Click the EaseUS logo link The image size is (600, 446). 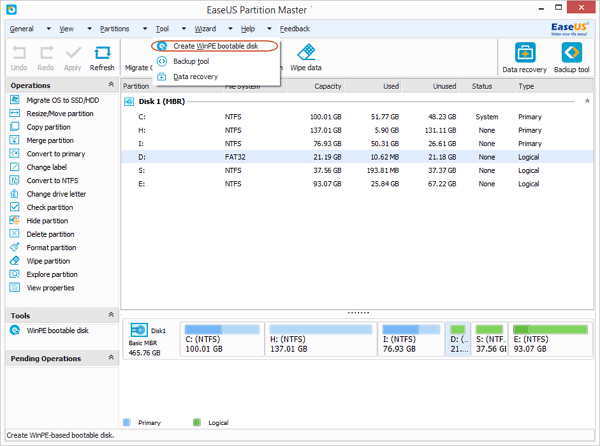(x=569, y=29)
